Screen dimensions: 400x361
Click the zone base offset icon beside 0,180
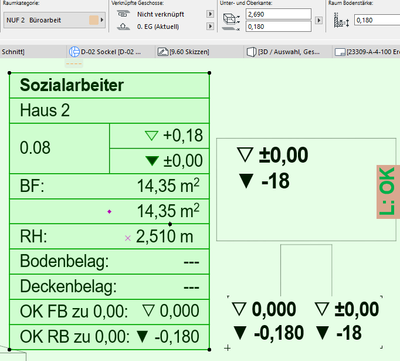[x=231, y=29]
